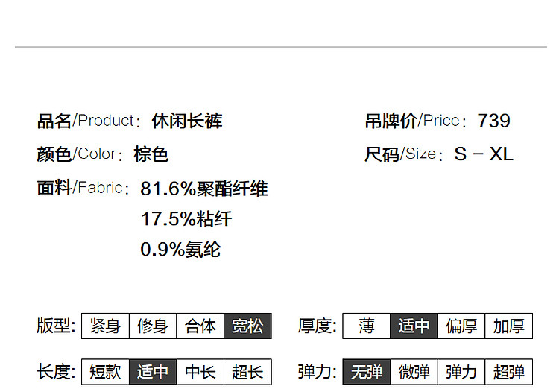
Task: Select the 加厚 thickness option
Action: pyautogui.click(x=509, y=326)
